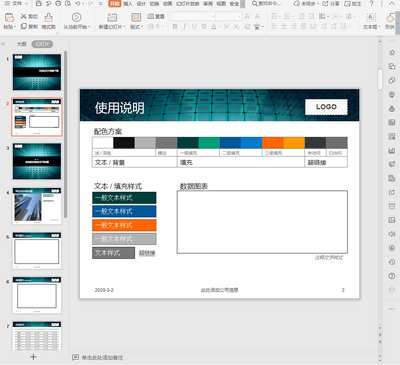Open the font name combo box
Screen dimensions: 400x365
coord(193,16)
